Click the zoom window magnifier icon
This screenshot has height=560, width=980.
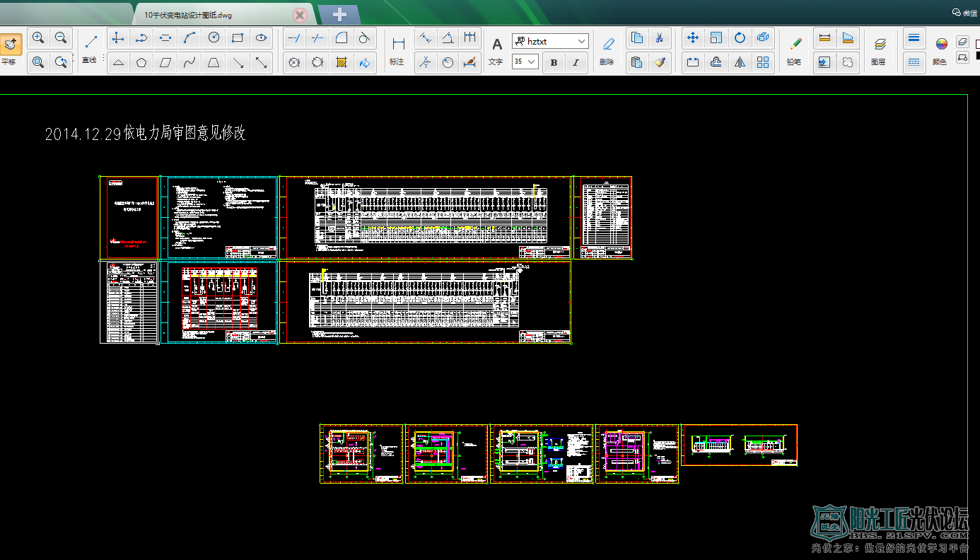(38, 62)
